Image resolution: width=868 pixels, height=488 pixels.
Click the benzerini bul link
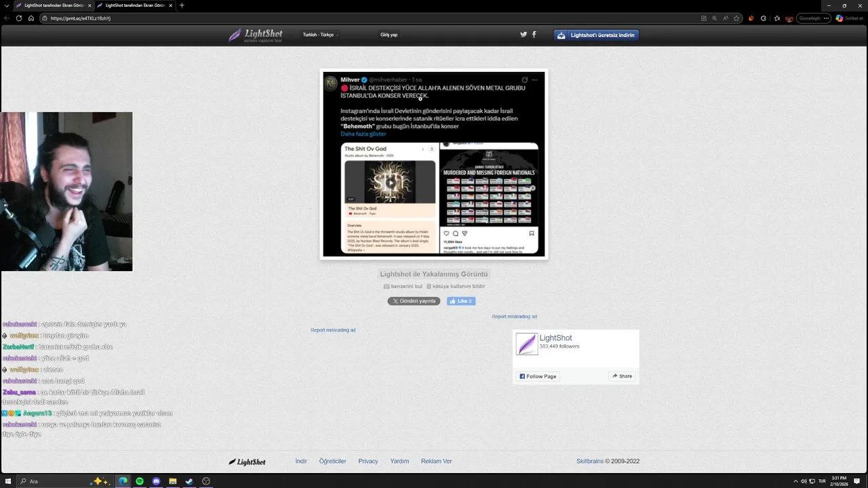tap(403, 286)
